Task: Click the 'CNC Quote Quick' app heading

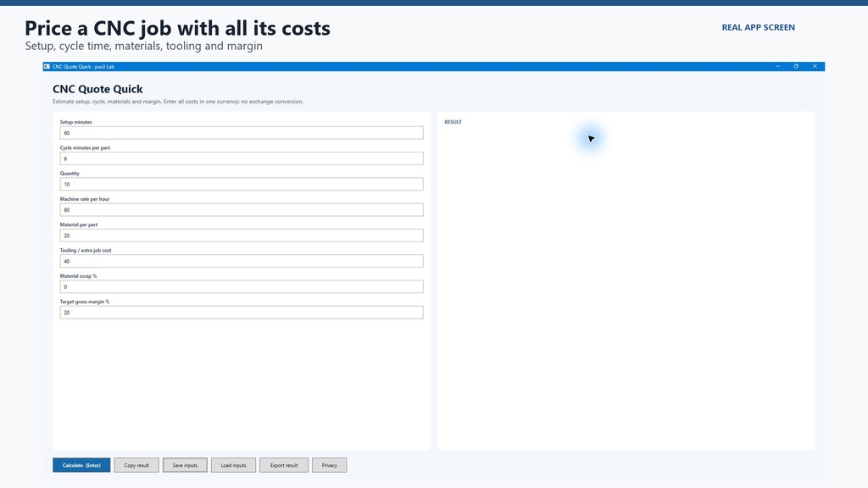Action: coord(97,89)
